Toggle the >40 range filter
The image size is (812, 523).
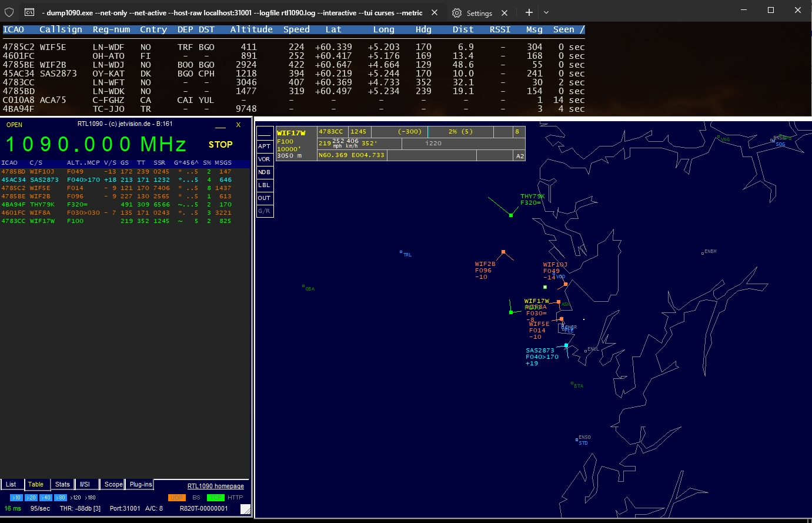pyautogui.click(x=46, y=498)
